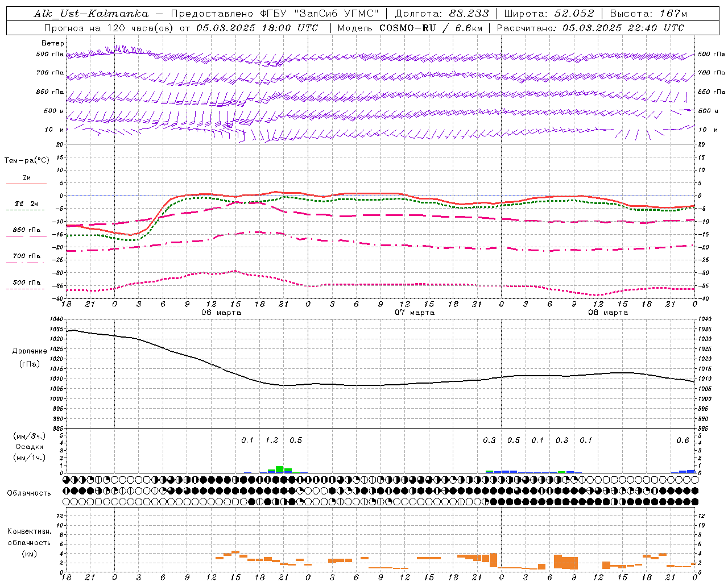
Task: Click the Высота: 167м value
Action: coord(648,14)
